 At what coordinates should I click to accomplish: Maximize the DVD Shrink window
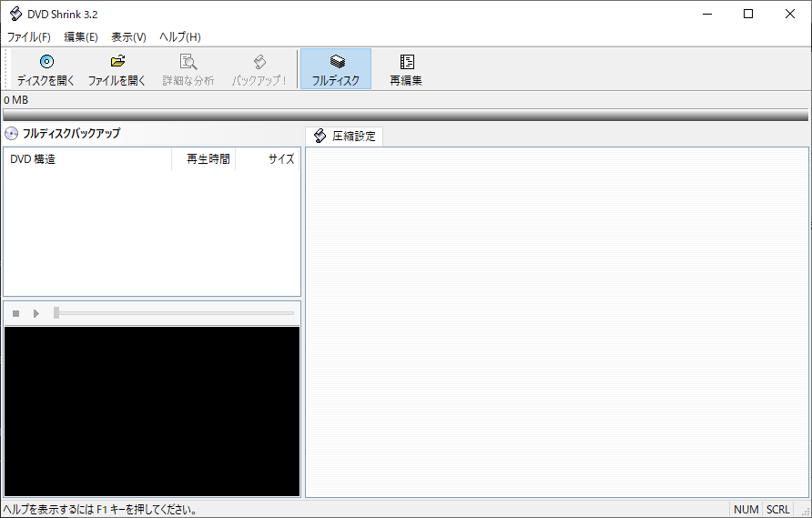click(x=748, y=14)
